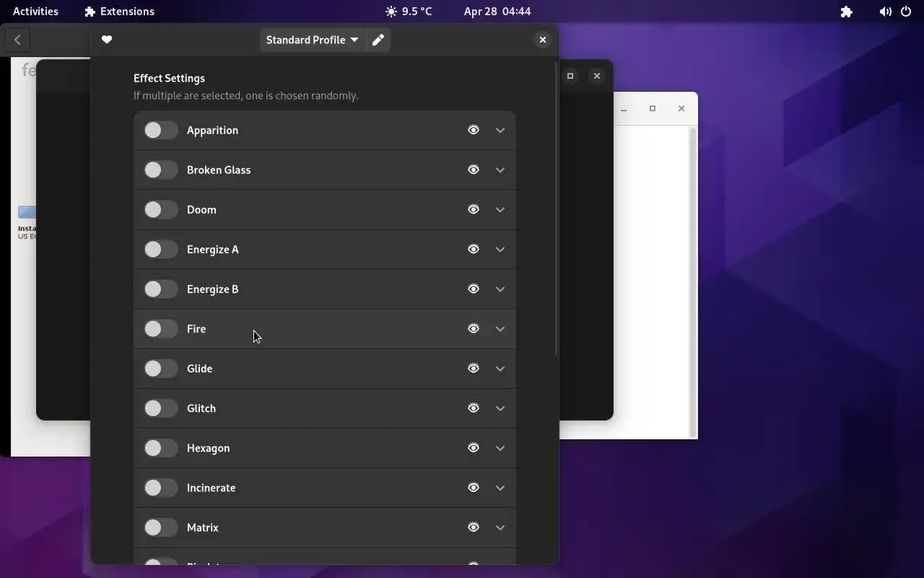Enable the Incinerate effect switch
This screenshot has height=578, width=924.
coord(160,488)
